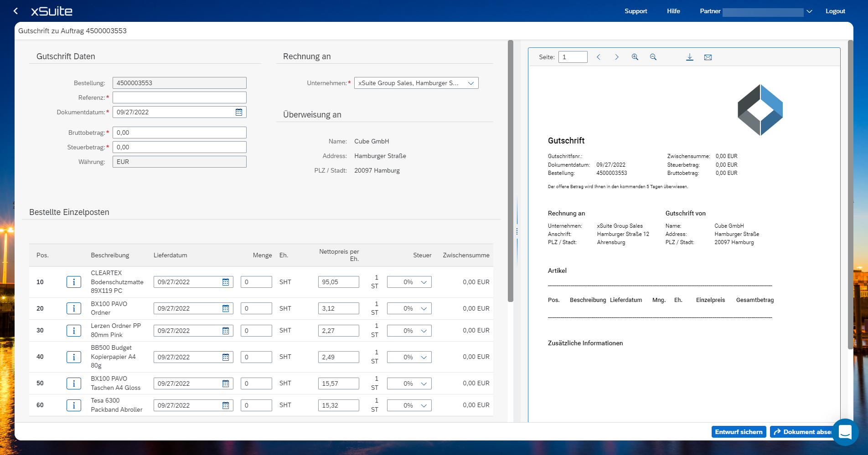
Task: Click the Menge field for position 60
Action: coord(256,405)
